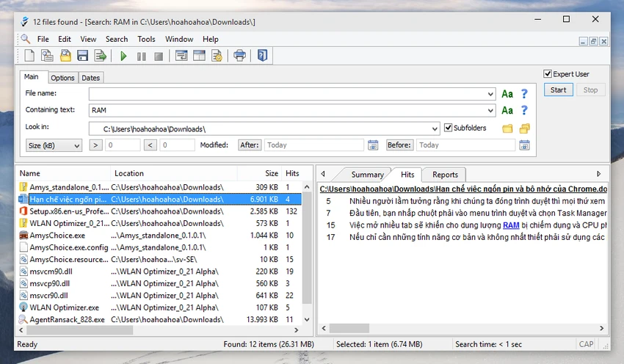Switch to the Reports tab
Screen dimensions: 624x364
445,174
